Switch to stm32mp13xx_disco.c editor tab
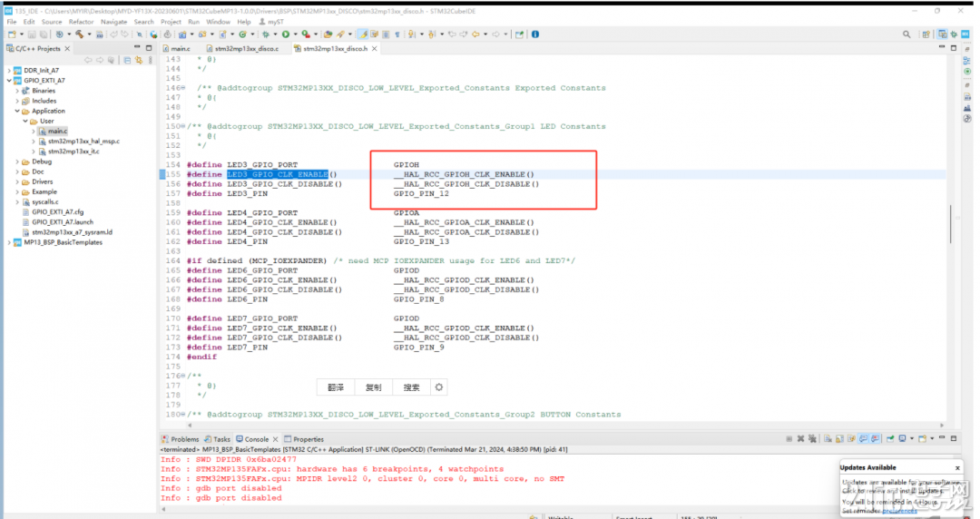Image resolution: width=980 pixels, height=519 pixels. (x=242, y=48)
